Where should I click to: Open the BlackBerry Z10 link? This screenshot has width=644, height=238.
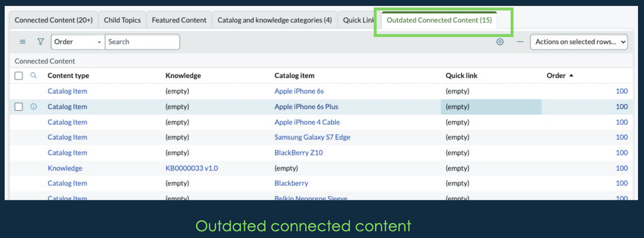coord(299,153)
